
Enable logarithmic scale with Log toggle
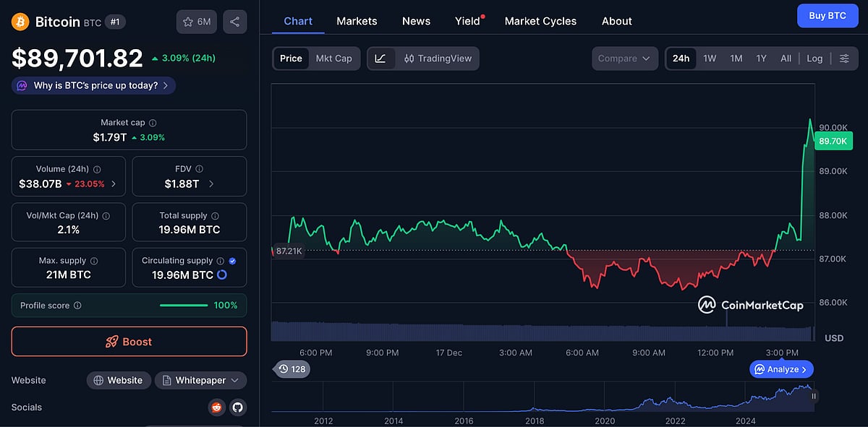point(814,59)
